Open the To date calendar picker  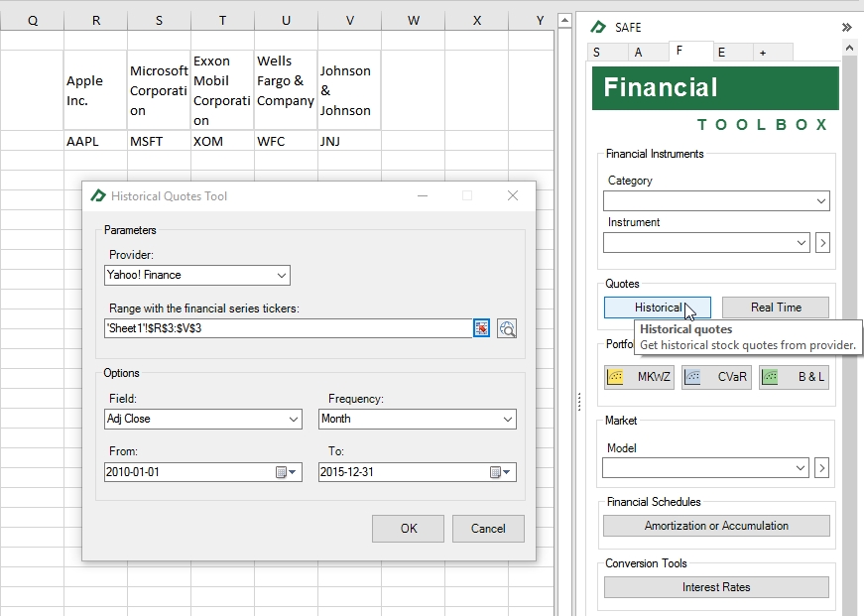(x=501, y=472)
